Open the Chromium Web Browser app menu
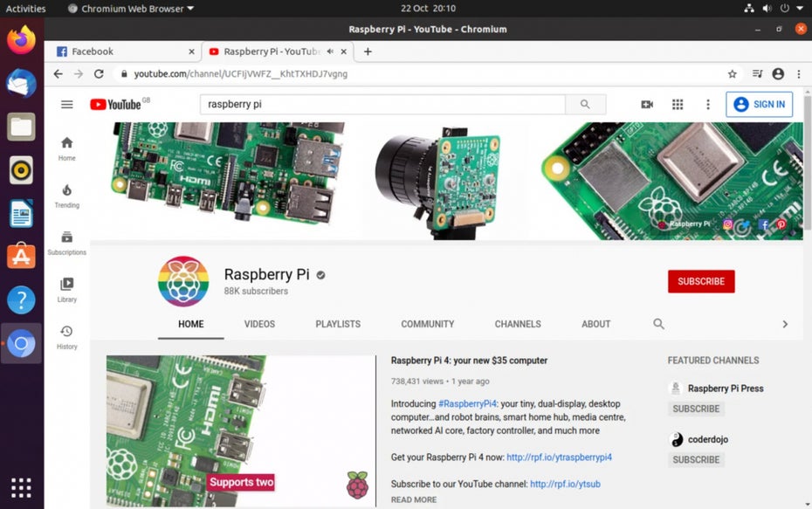812x509 pixels. pos(131,8)
